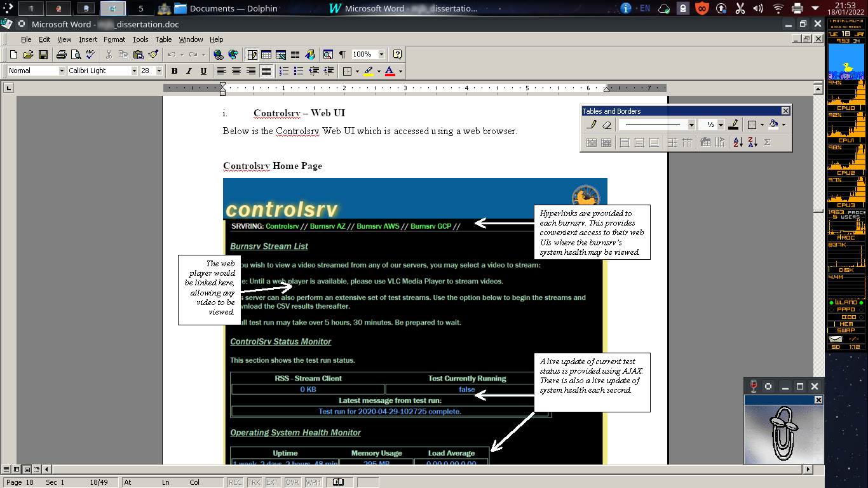This screenshot has height=488, width=868.
Task: Toggle Bold formatting
Action: (174, 71)
